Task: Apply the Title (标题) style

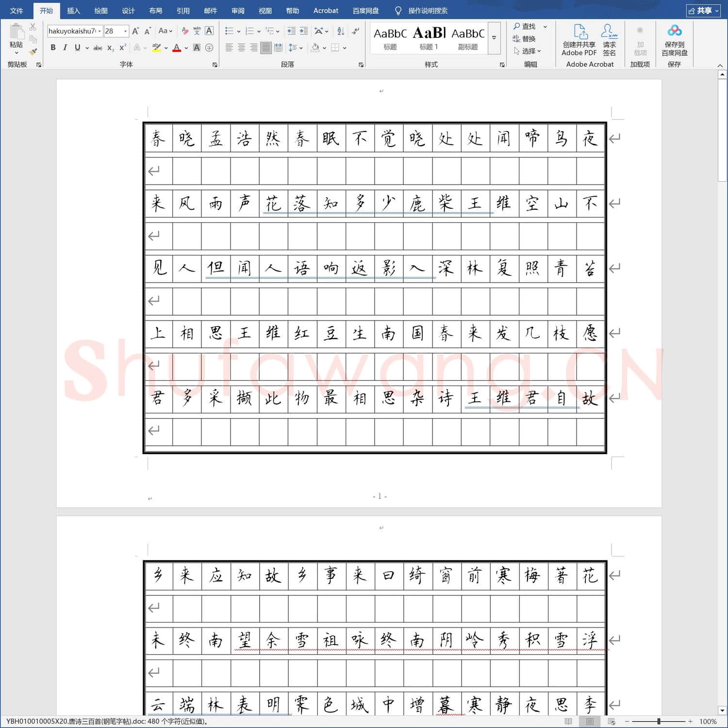Action: tap(390, 38)
